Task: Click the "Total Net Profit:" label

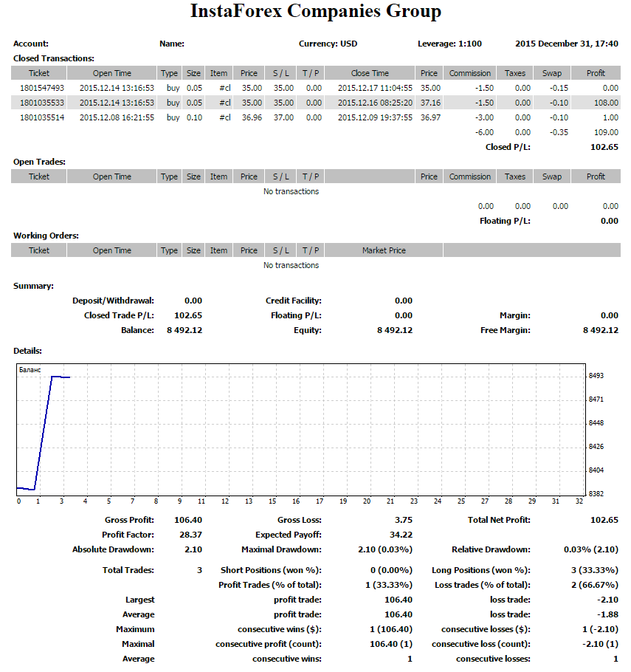Action: (499, 520)
